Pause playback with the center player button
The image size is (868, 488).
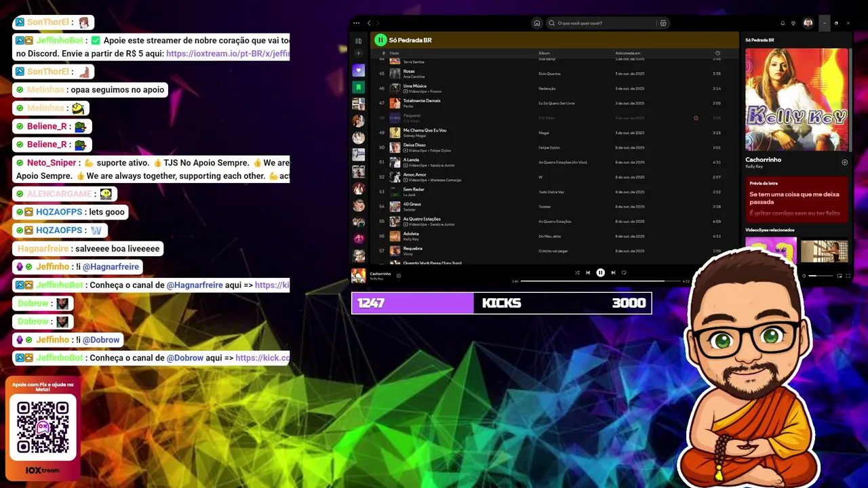600,272
